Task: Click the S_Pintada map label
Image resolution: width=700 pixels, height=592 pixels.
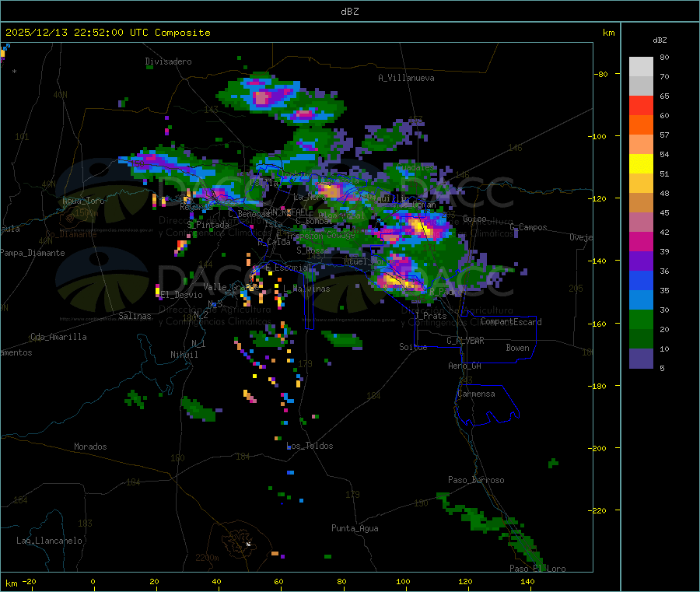Action: point(208,225)
